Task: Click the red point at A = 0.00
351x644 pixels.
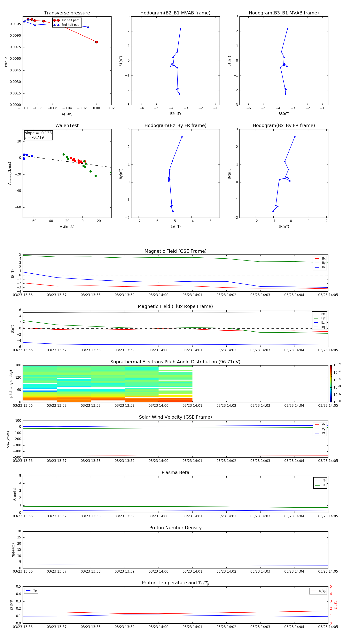Action: [97, 42]
